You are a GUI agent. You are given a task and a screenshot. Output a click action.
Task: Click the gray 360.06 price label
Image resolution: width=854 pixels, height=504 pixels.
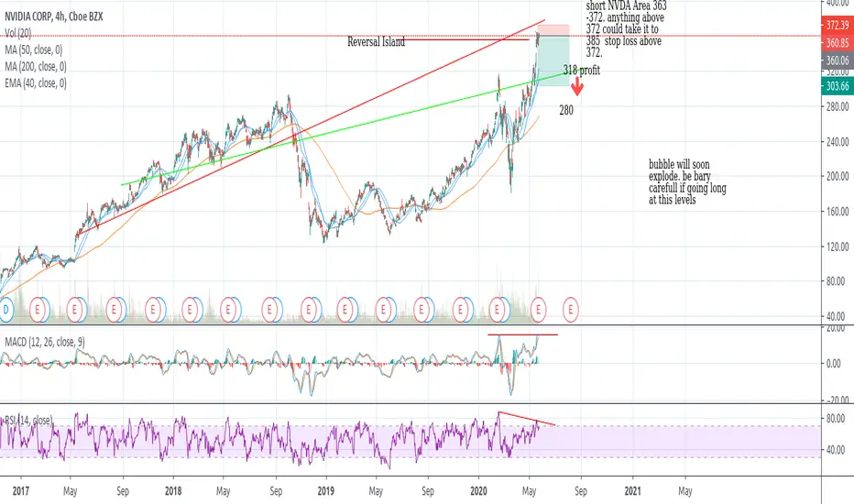pyautogui.click(x=838, y=60)
